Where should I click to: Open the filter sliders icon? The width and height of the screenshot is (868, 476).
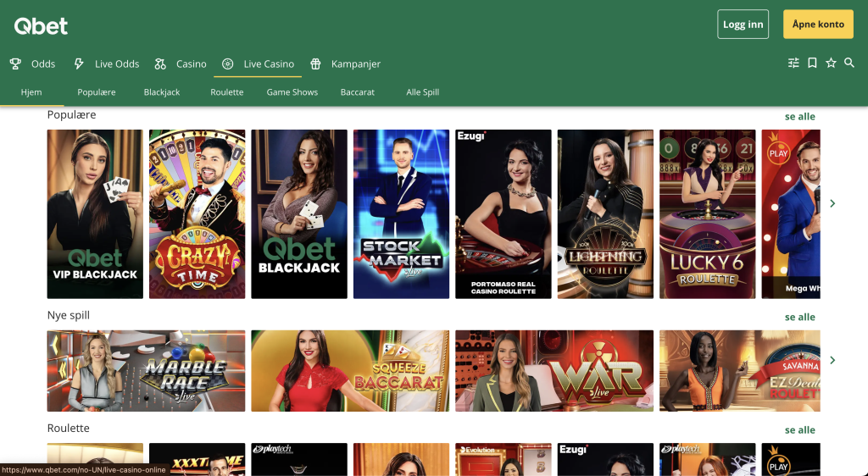793,63
